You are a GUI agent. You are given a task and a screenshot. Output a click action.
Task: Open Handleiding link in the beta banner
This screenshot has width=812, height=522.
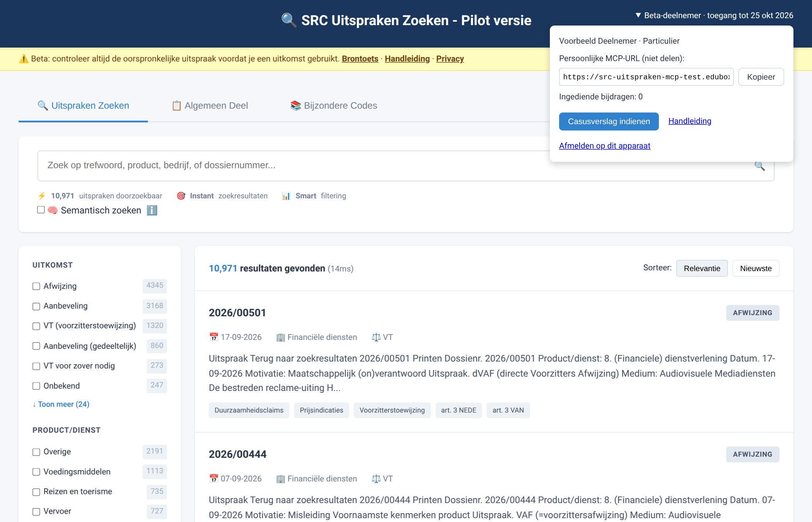click(407, 59)
